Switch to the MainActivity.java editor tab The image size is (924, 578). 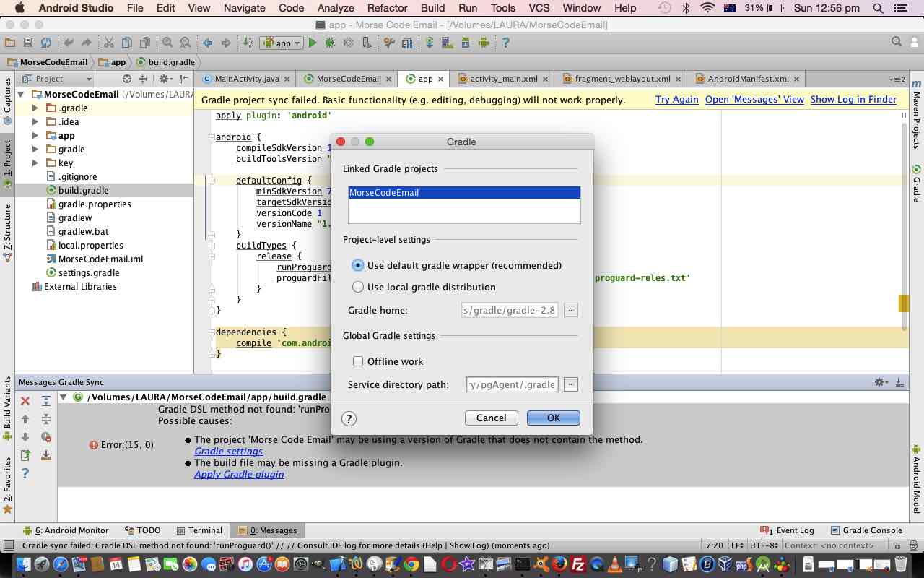click(x=246, y=79)
